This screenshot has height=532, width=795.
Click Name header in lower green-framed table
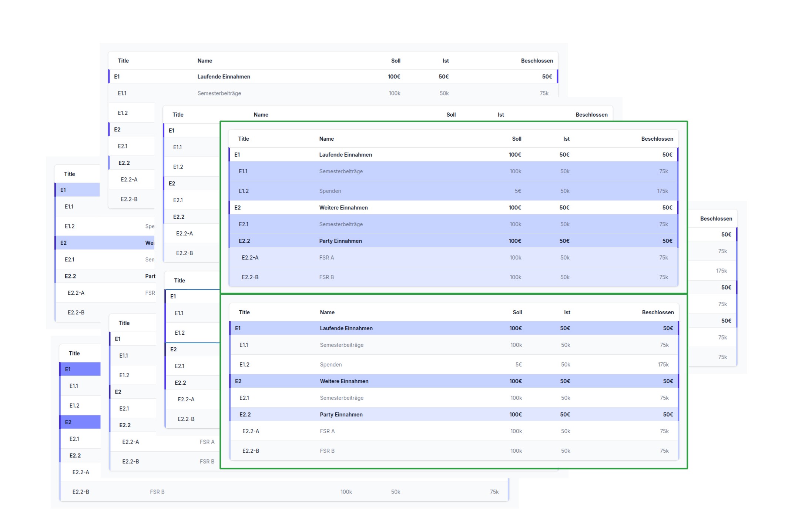pos(327,312)
